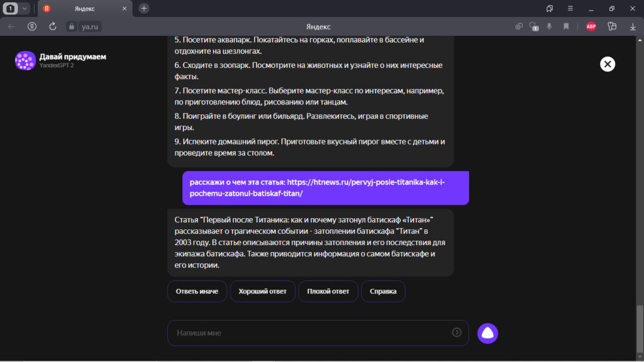
Task: Activate the purple Alice voice button
Action: coord(487,333)
